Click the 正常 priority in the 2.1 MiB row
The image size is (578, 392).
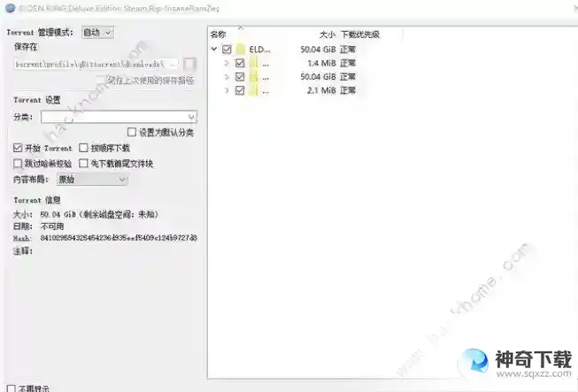coord(348,90)
